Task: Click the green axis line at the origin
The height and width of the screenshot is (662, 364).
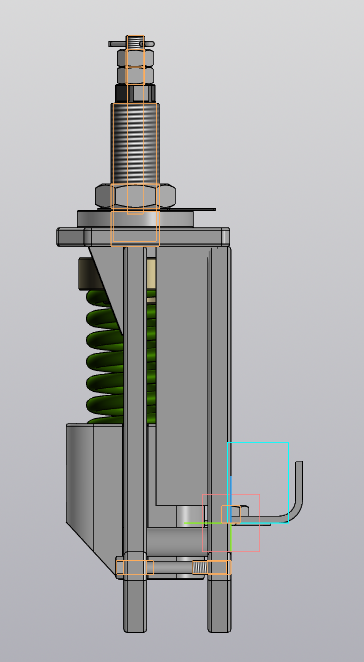Action: pos(207,523)
